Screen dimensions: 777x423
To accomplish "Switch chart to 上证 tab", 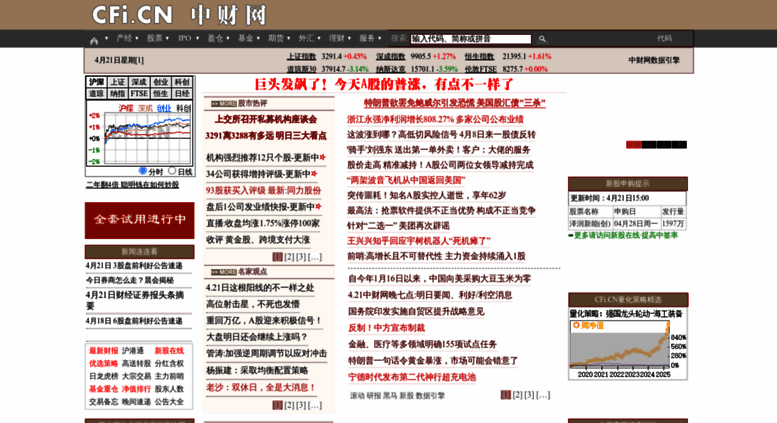I will 117,82.
